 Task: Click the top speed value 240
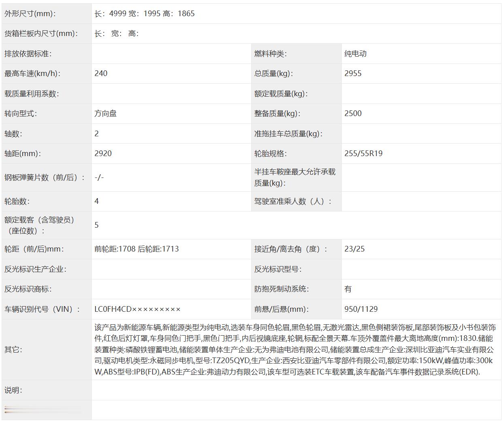click(x=102, y=74)
